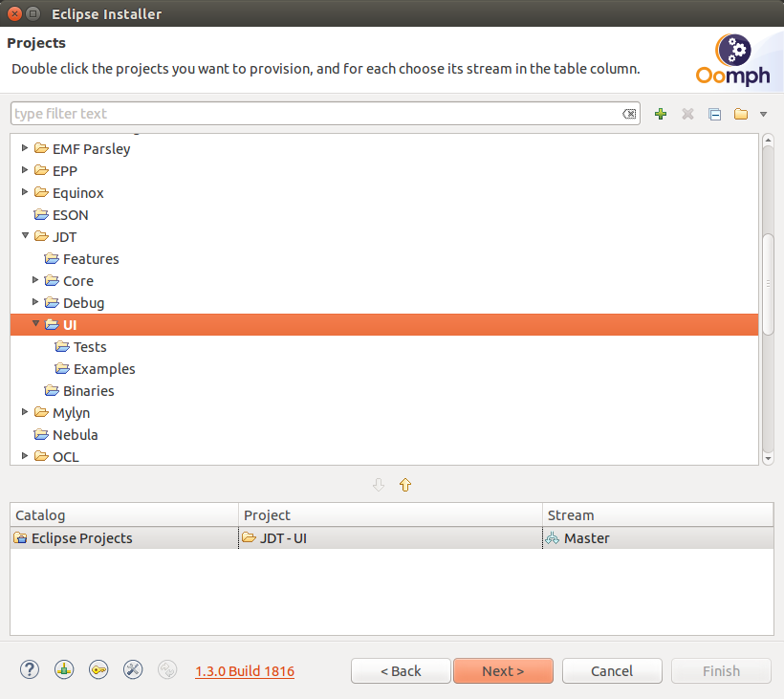Click the scrollbar's up arrow
The width and height of the screenshot is (784, 699).
pos(768,141)
